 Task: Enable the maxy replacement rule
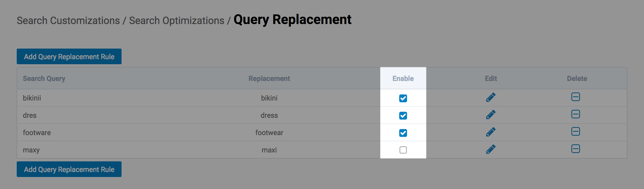[403, 150]
